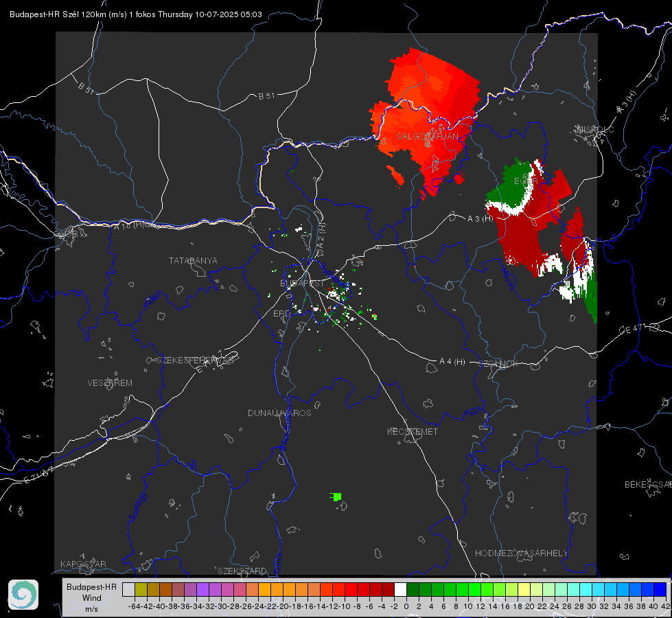Click the 'Budapest-HR Wind m/s' legend title

click(x=92, y=597)
